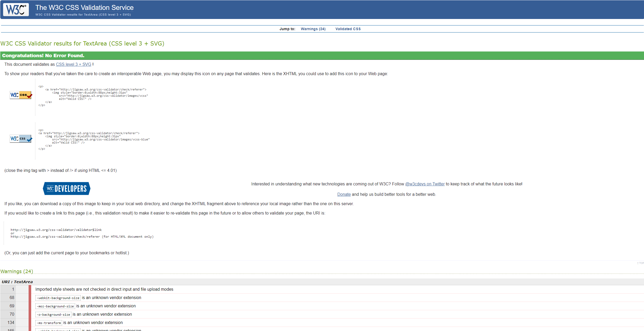Click the -webkit-background-size code label
The width and height of the screenshot is (644, 331).
point(58,298)
